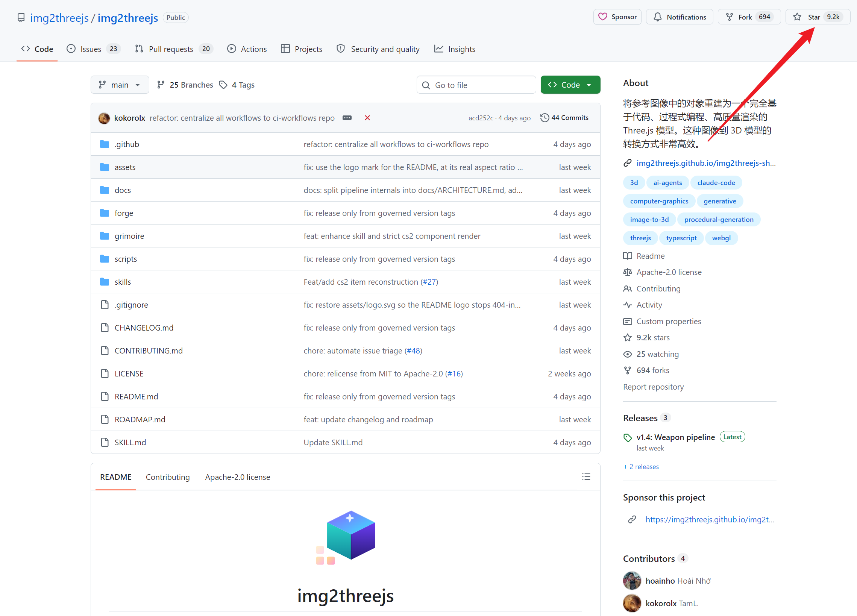Open the SKILL.md file
Viewport: 857px width, 616px height.
[130, 442]
